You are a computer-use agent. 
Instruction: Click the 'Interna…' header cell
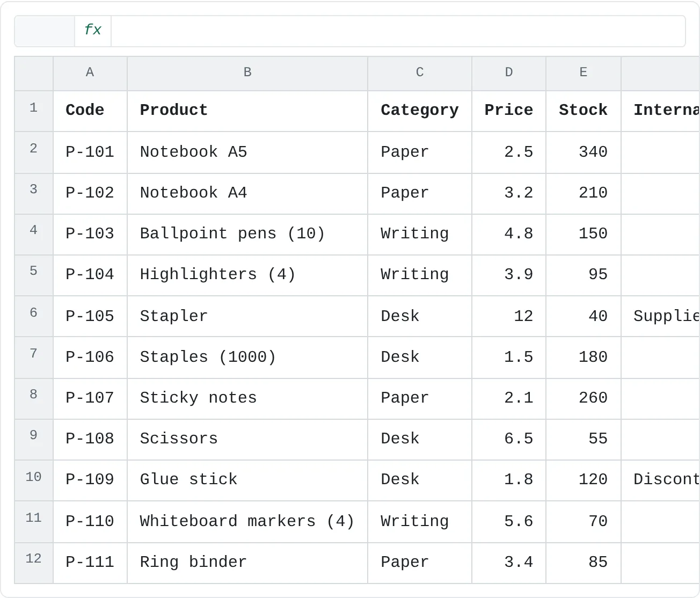click(661, 111)
